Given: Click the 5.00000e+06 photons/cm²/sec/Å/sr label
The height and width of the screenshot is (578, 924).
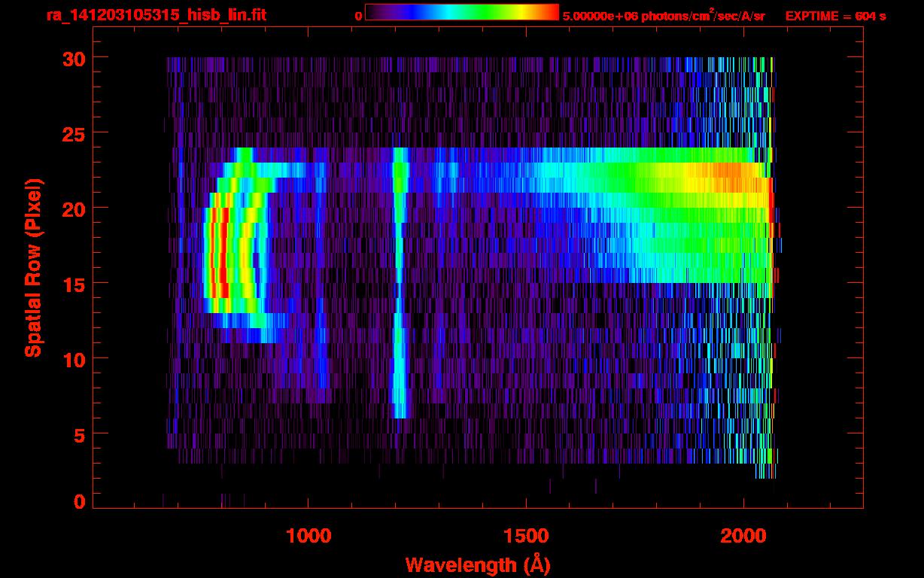Looking at the screenshot, I should 664,15.
